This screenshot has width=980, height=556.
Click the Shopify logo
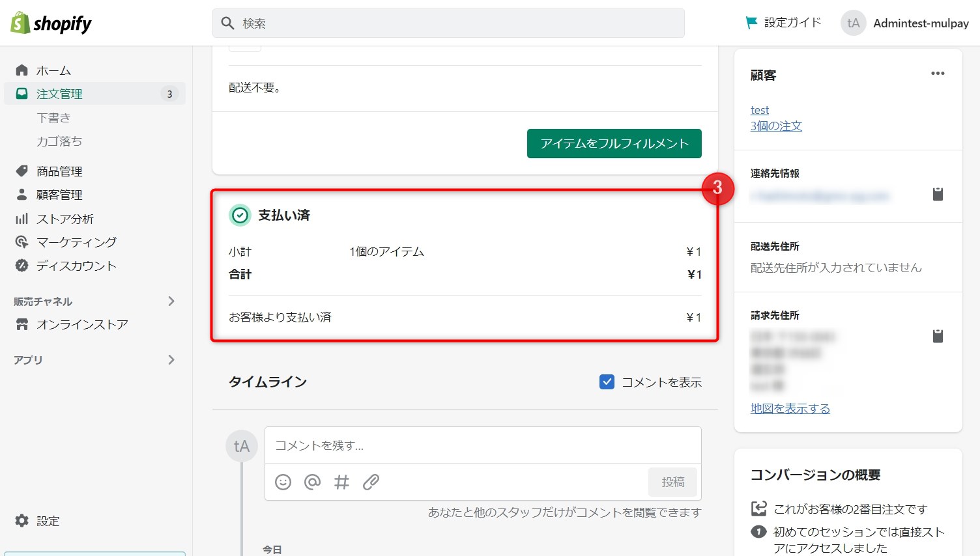coord(50,23)
